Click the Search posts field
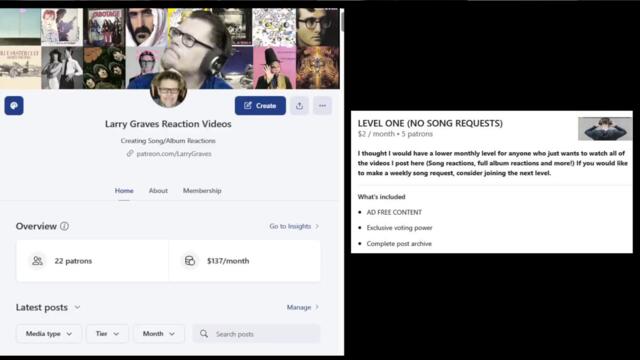Screen dimensions: 640x360 click(x=256, y=334)
